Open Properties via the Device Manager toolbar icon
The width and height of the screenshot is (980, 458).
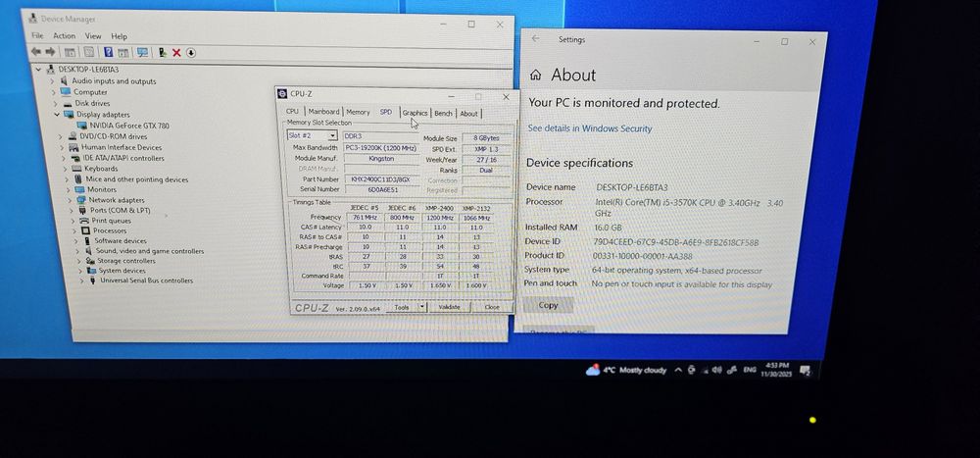coord(89,53)
